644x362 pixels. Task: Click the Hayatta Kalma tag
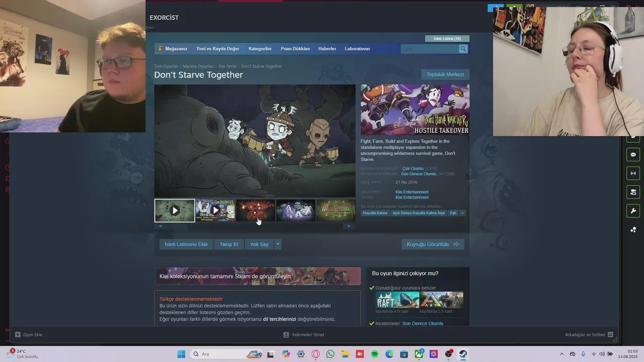click(x=375, y=213)
